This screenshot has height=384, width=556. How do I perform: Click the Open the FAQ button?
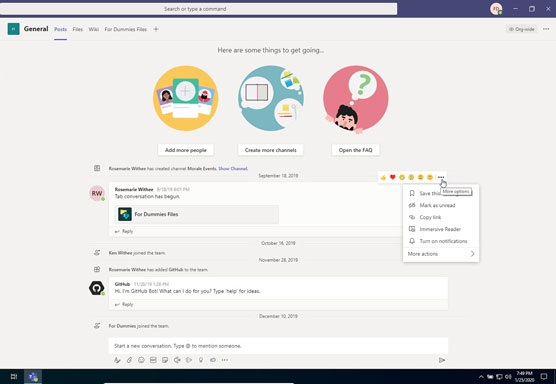click(355, 150)
